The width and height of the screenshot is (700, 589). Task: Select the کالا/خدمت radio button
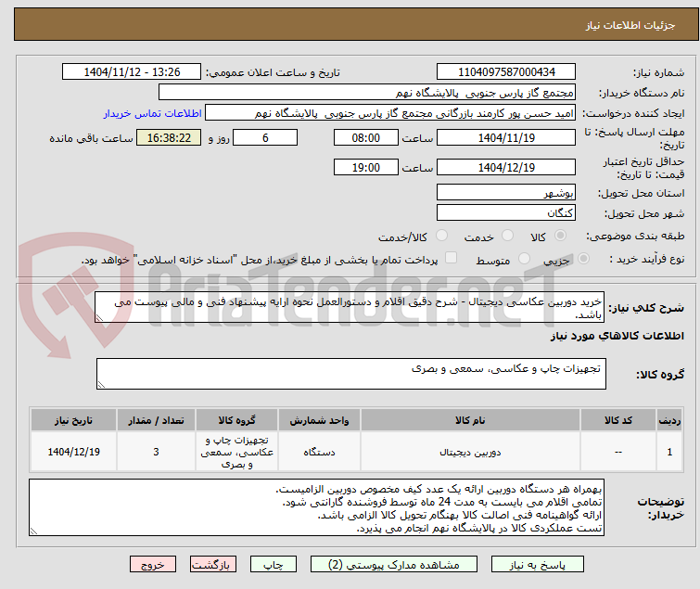coord(441,236)
